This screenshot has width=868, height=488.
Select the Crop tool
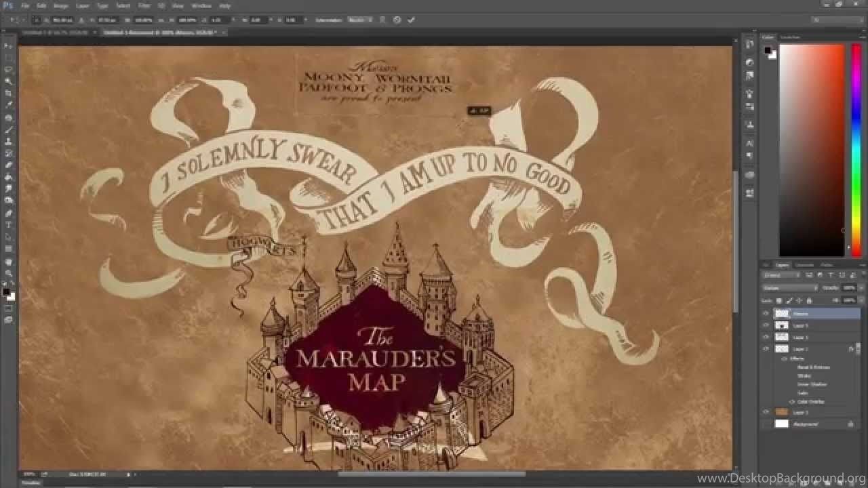click(x=9, y=93)
